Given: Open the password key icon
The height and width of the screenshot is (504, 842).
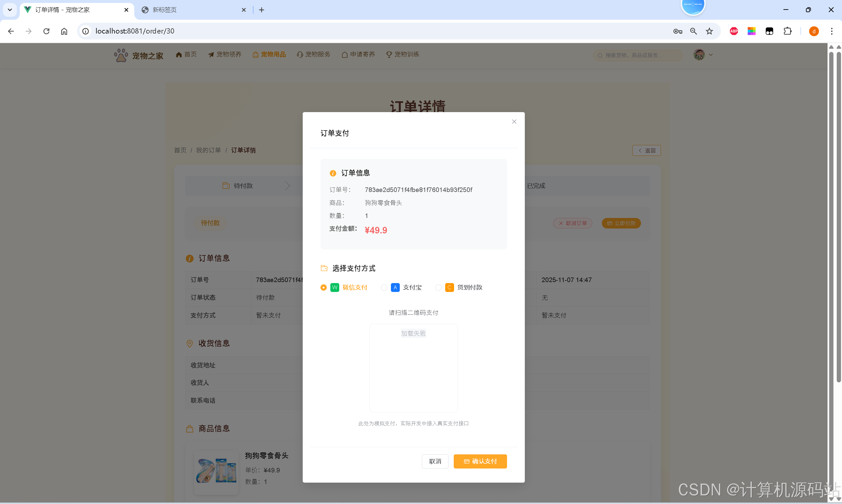Looking at the screenshot, I should [x=677, y=31].
